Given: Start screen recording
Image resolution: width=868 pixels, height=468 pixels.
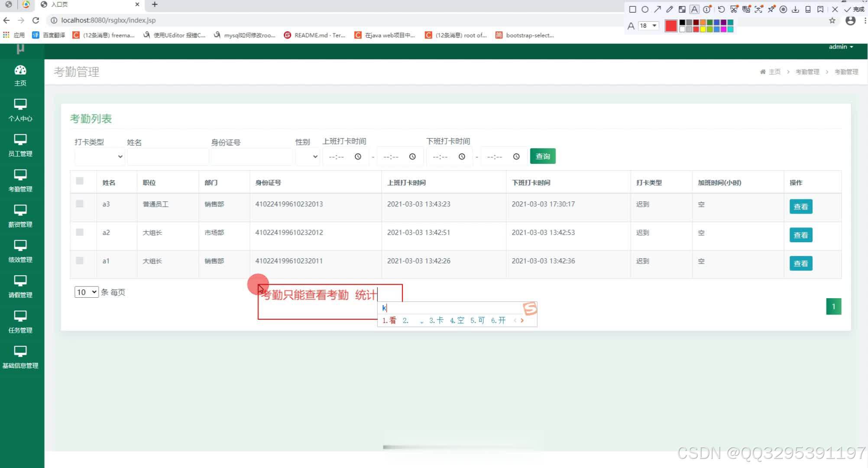Looking at the screenshot, I should pyautogui.click(x=783, y=10).
